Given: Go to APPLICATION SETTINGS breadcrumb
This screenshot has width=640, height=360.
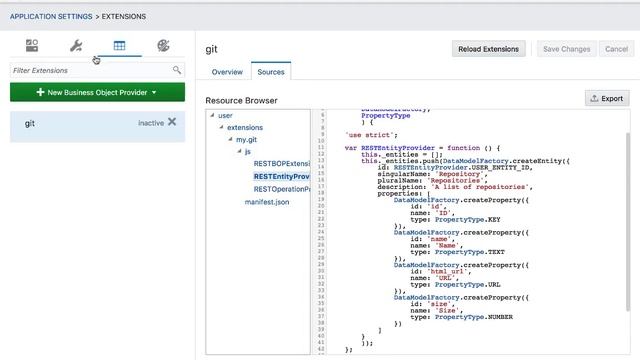Looking at the screenshot, I should point(51,16).
